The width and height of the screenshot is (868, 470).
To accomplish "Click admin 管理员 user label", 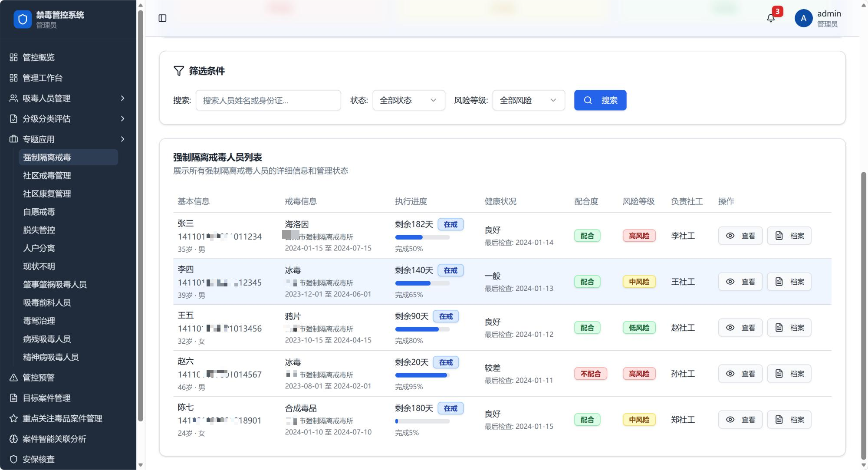I will point(829,19).
